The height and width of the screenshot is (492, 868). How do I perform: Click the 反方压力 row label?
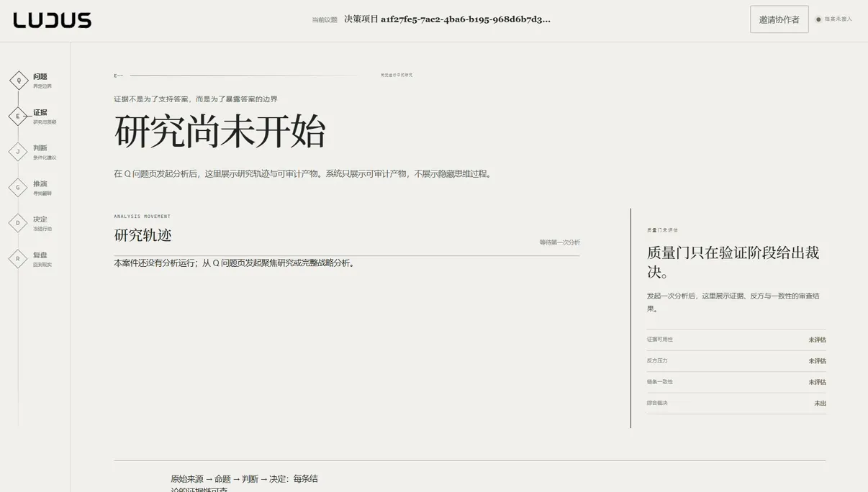[657, 360]
